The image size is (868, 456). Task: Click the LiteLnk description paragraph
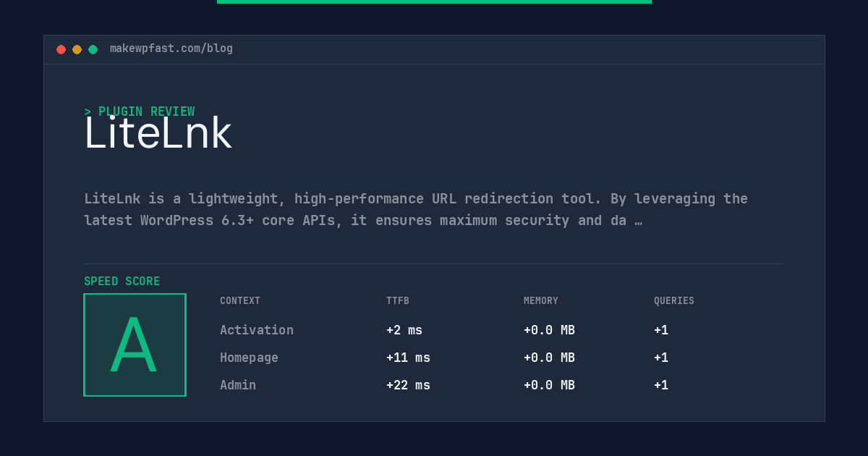tap(416, 209)
